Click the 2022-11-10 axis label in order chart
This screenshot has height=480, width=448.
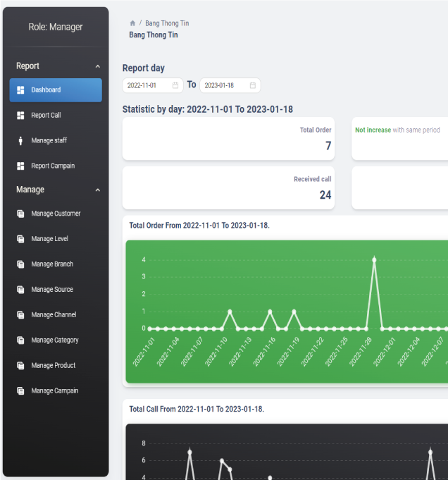click(216, 352)
